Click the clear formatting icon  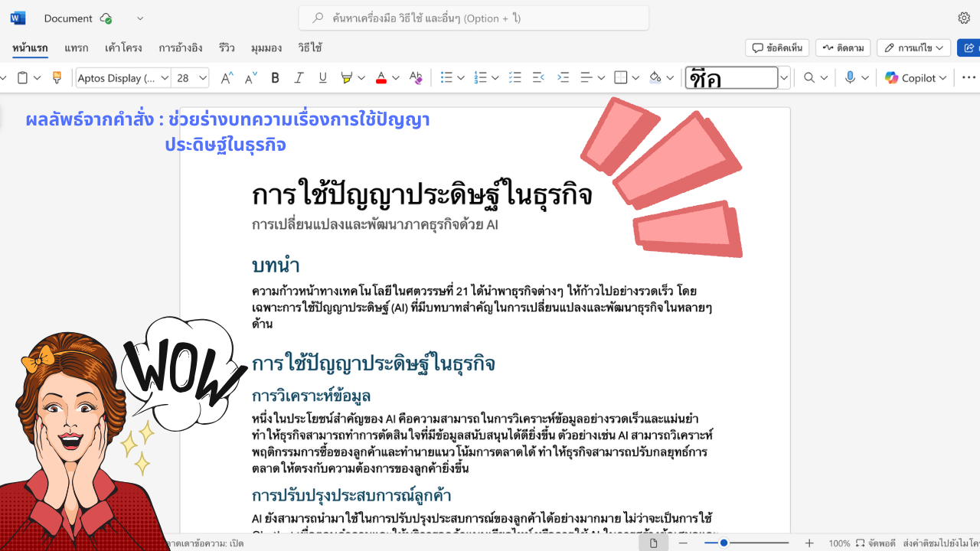pos(416,77)
